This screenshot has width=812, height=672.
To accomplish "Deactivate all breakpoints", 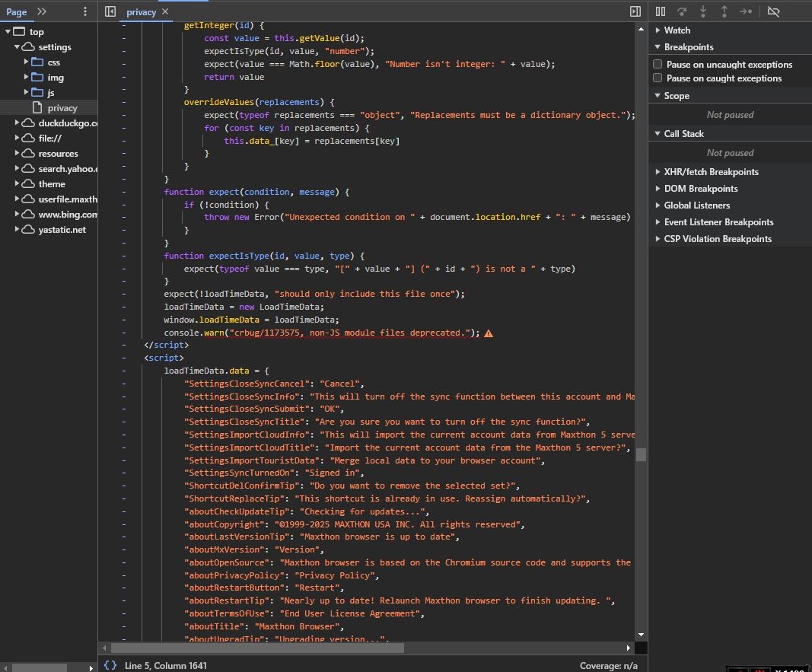I will [774, 11].
